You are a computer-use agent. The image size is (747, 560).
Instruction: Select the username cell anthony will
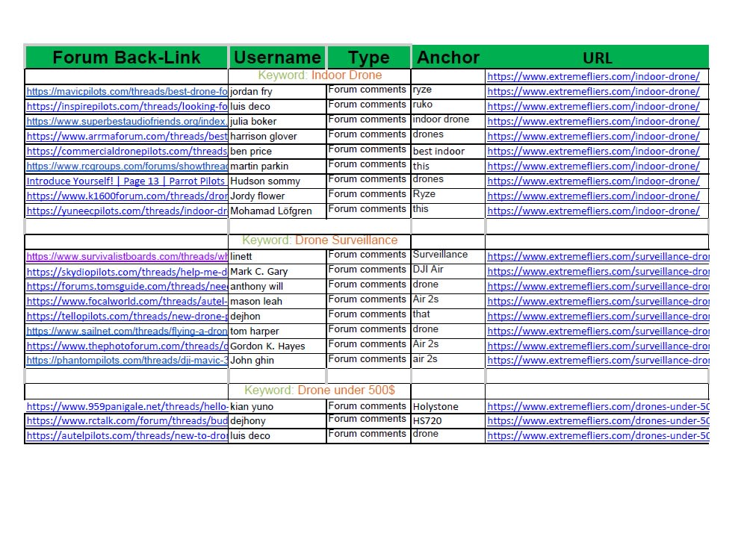click(x=278, y=286)
